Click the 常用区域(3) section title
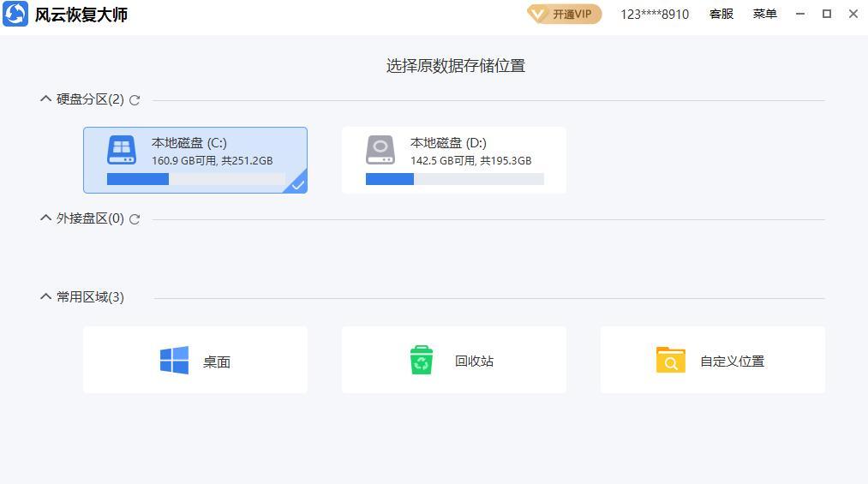 pyautogui.click(x=90, y=297)
